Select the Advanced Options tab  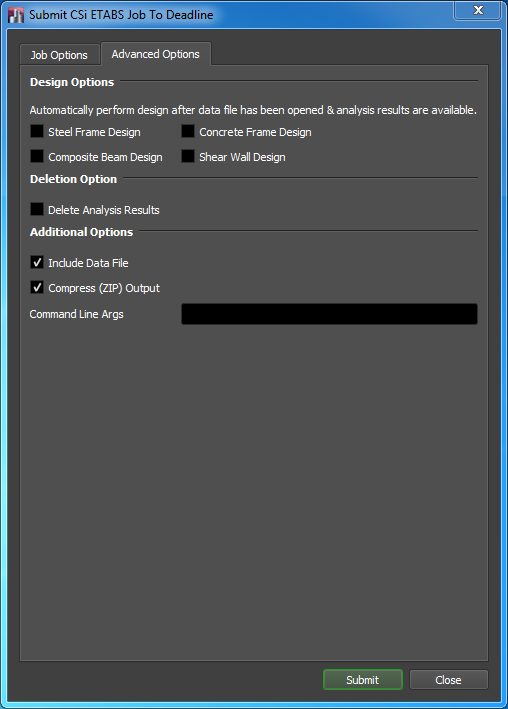coord(156,54)
